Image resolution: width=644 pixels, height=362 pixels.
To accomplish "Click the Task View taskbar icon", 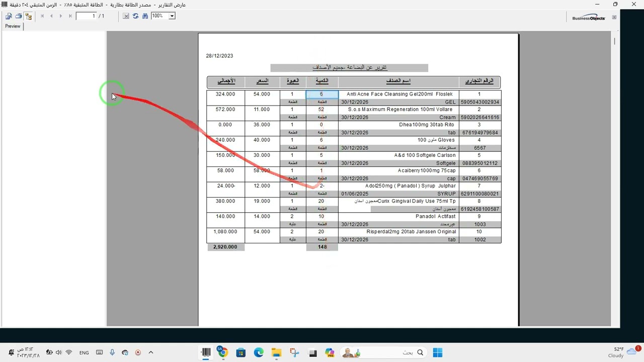I will click(x=312, y=353).
